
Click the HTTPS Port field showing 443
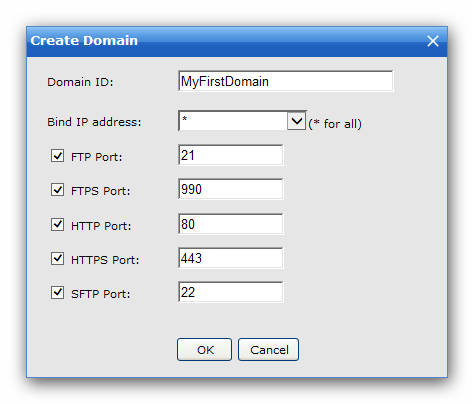point(231,258)
